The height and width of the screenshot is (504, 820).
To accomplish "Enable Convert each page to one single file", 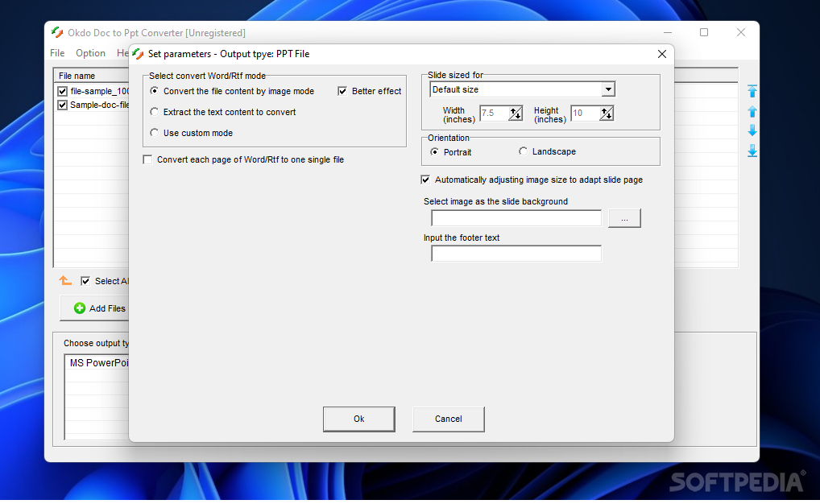I will (x=147, y=159).
